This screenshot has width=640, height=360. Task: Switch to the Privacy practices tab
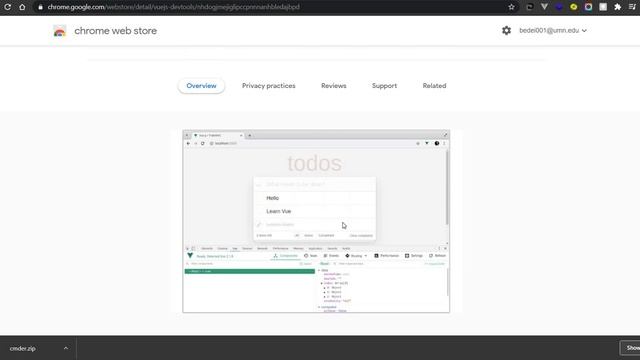click(269, 86)
